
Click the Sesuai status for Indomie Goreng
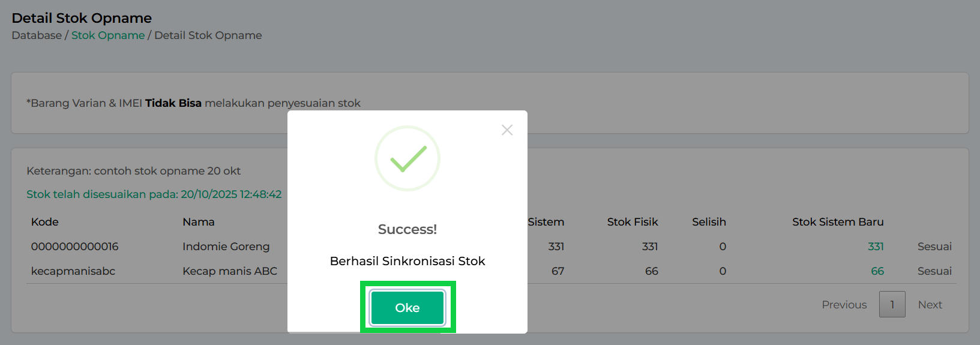[x=934, y=247]
